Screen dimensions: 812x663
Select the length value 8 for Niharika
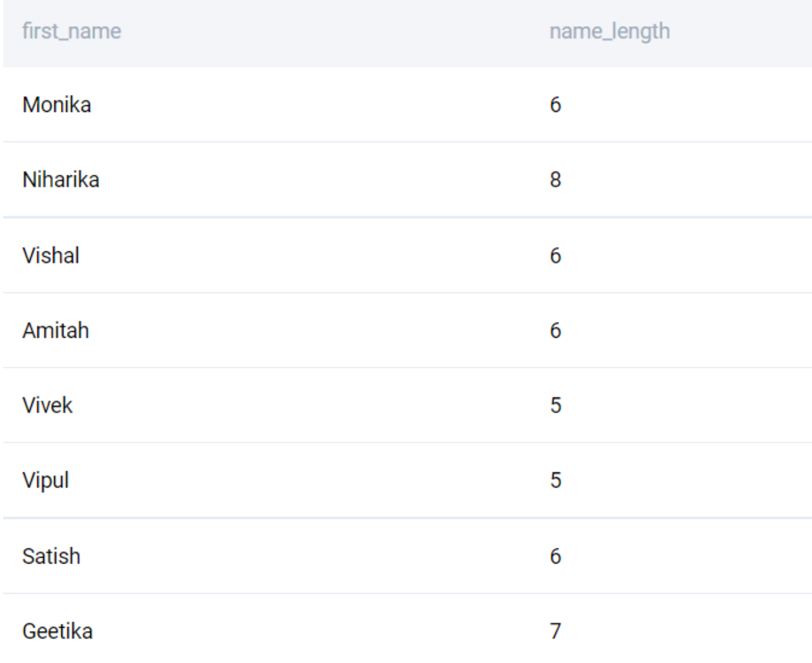(x=555, y=179)
